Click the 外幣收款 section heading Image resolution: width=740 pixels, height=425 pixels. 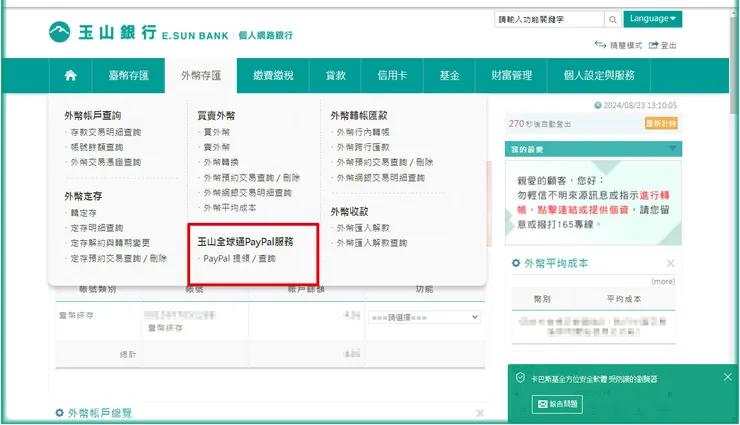(349, 212)
